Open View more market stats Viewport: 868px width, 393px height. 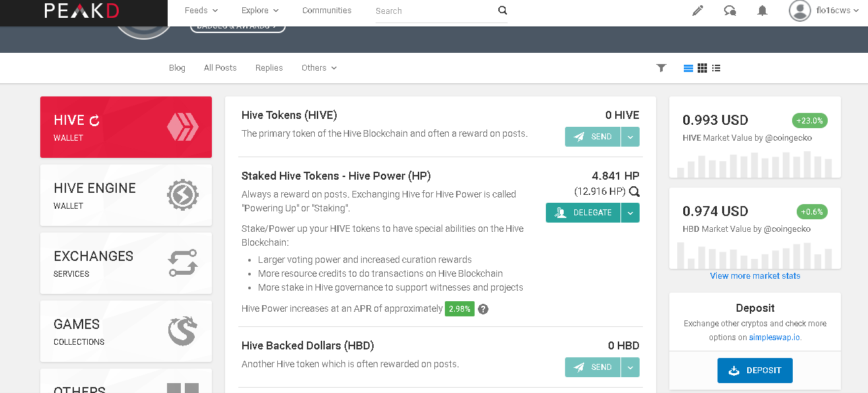755,276
